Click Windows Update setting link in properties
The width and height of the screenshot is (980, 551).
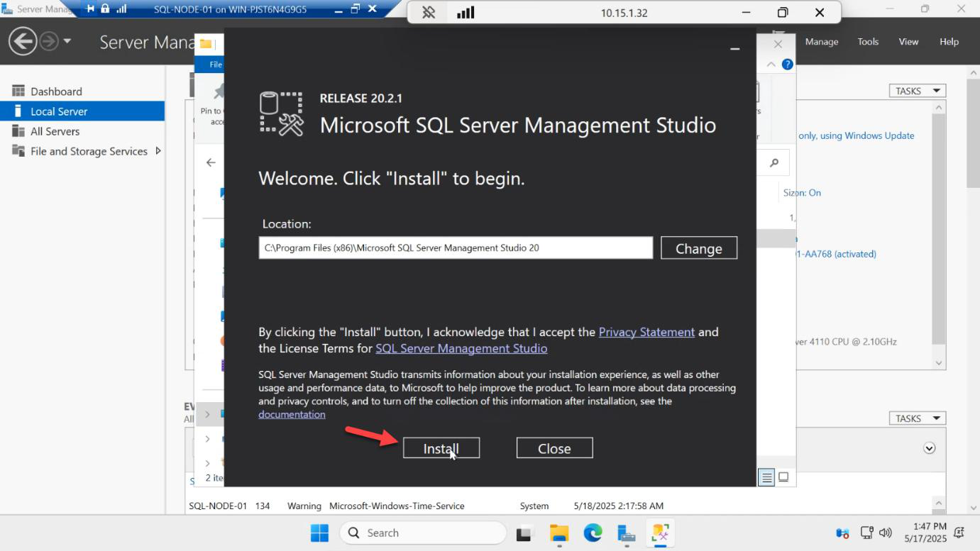[856, 135]
